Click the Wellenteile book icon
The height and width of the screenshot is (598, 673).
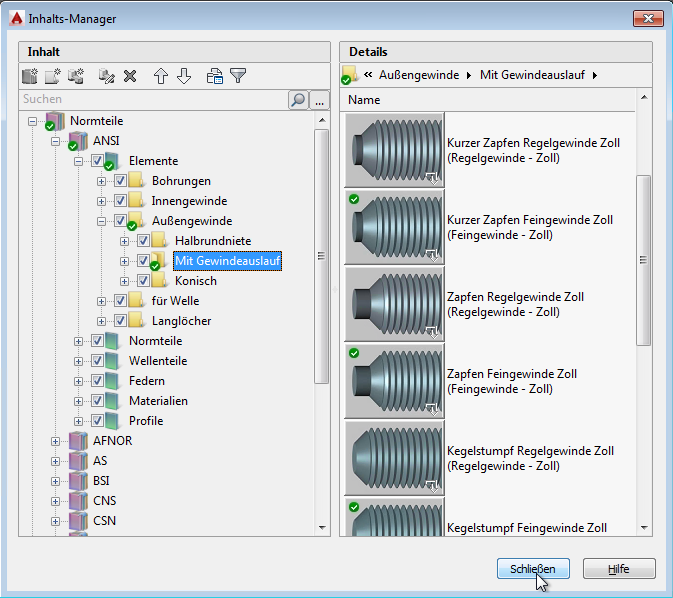[x=112, y=361]
